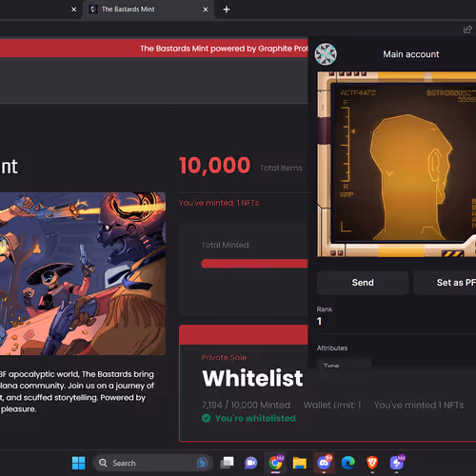Click the share icon in the browser toolbar

coord(467,30)
